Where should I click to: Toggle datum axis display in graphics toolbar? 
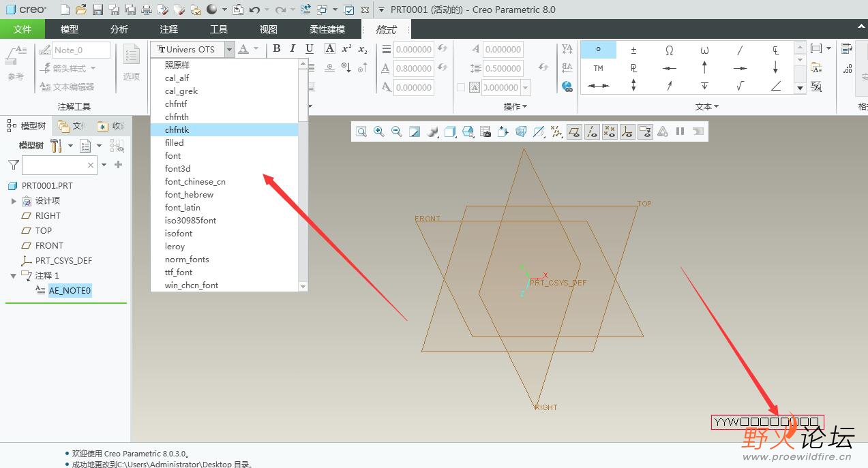coord(592,131)
